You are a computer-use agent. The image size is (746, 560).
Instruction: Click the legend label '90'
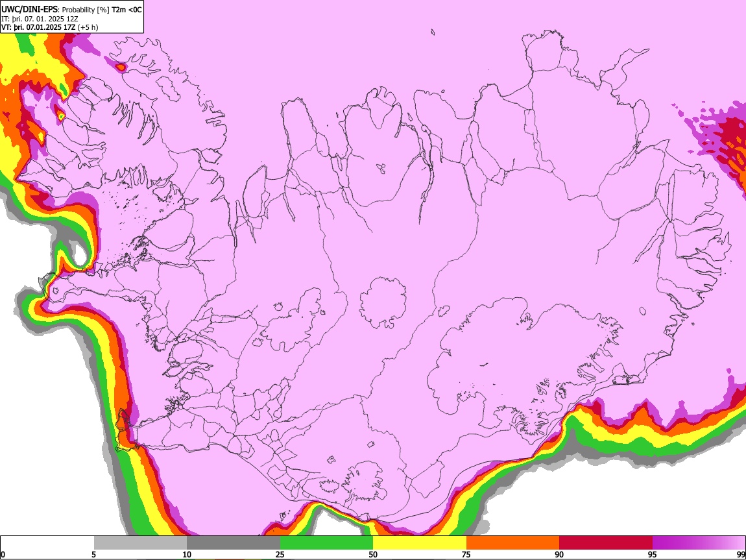pyautogui.click(x=559, y=554)
